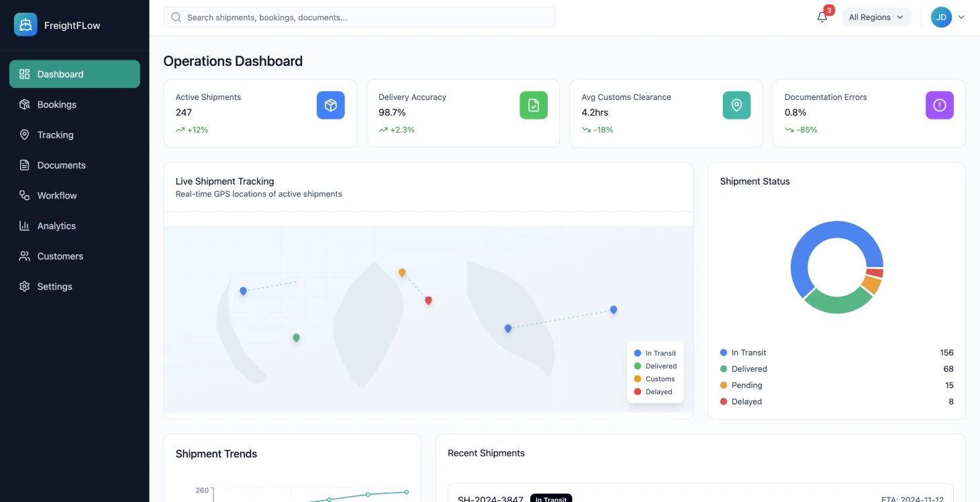Viewport: 980px width, 502px height.
Task: Toggle In Transit in Shipment Status legend
Action: [x=748, y=352]
